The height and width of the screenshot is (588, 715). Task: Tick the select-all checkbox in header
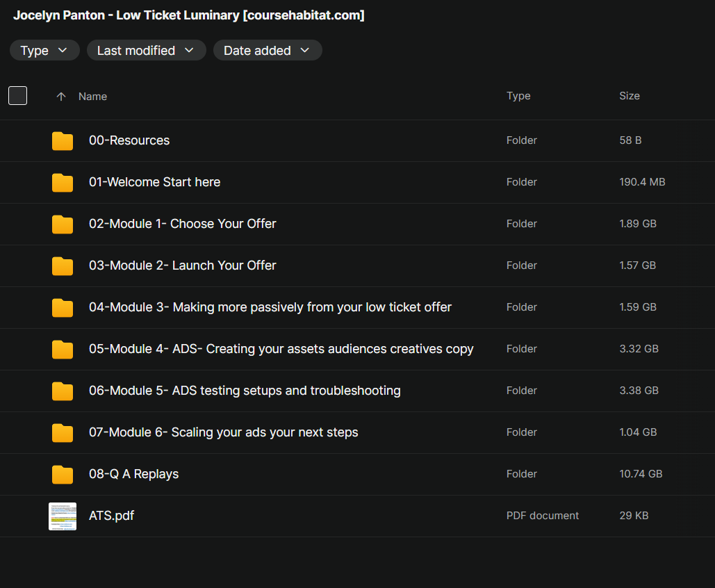coord(18,95)
